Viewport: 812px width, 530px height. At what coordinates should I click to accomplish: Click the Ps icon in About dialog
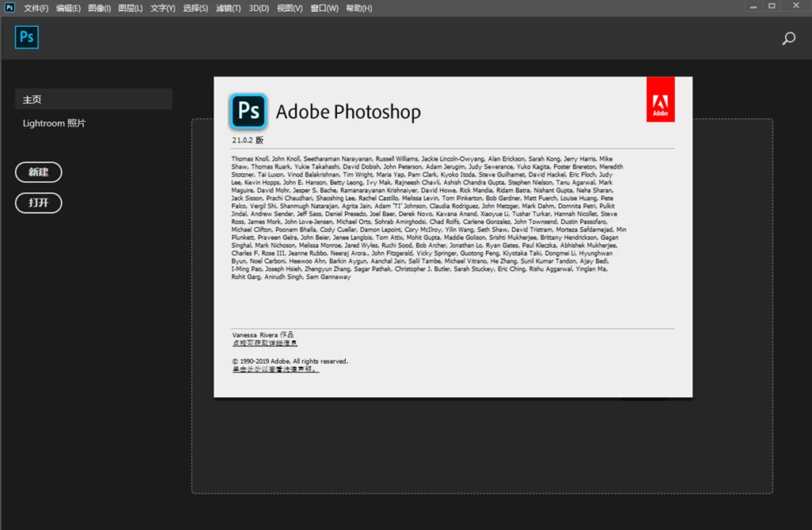pos(248,111)
